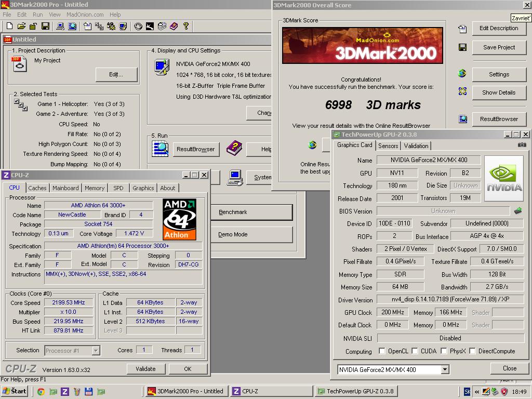
Task: Click the Edit Description button
Action: 499,29
